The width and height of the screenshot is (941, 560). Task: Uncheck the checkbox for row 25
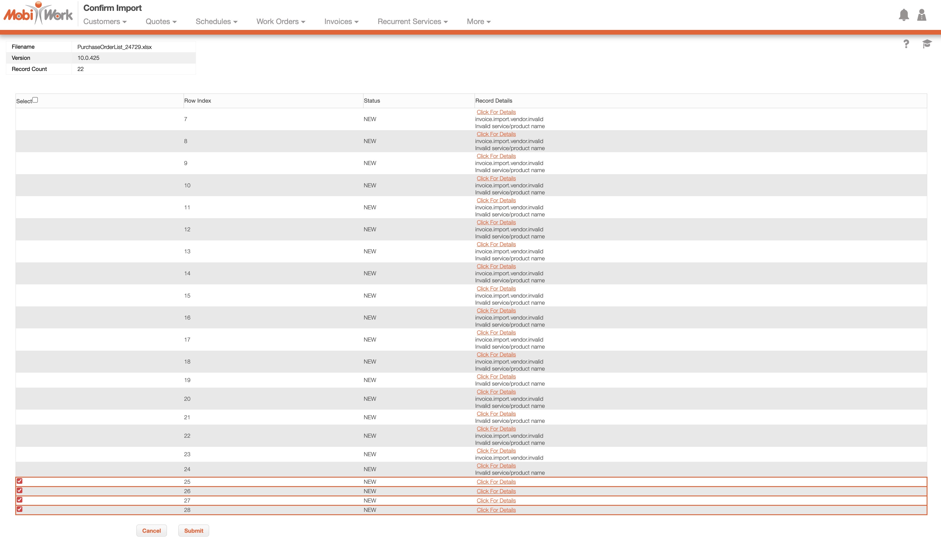click(20, 481)
